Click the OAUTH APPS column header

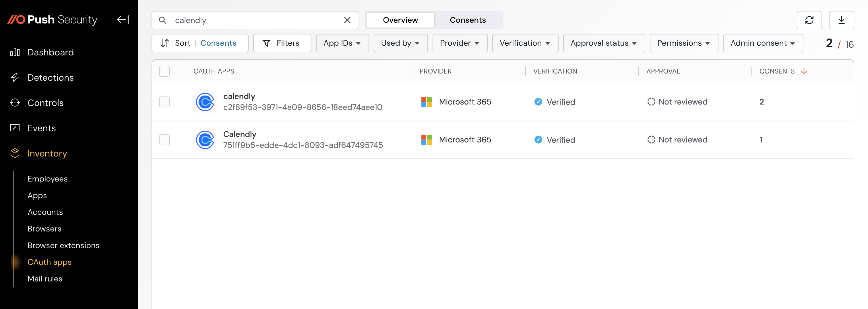click(214, 71)
